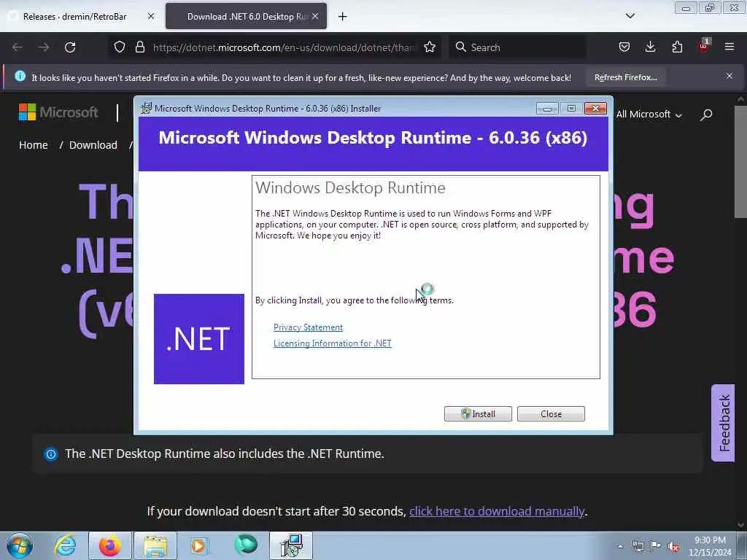Image resolution: width=747 pixels, height=560 pixels.
Task: Click the installer taskbar icon
Action: click(x=291, y=545)
